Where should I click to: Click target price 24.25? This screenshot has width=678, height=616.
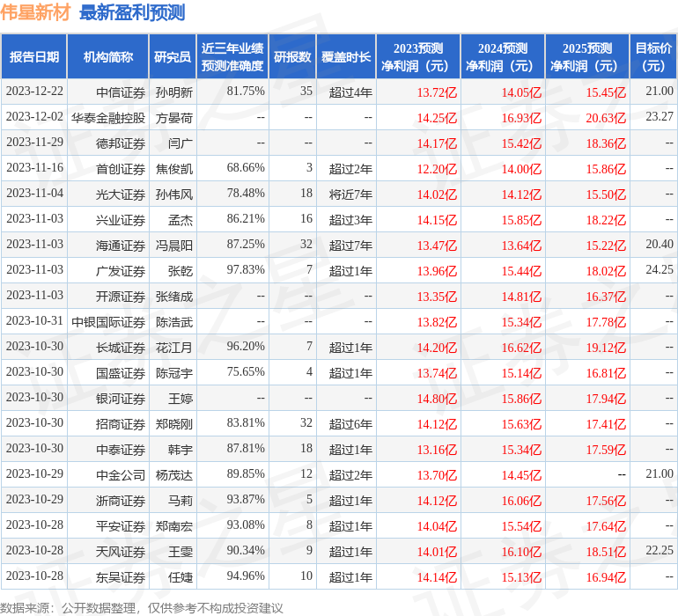click(660, 270)
